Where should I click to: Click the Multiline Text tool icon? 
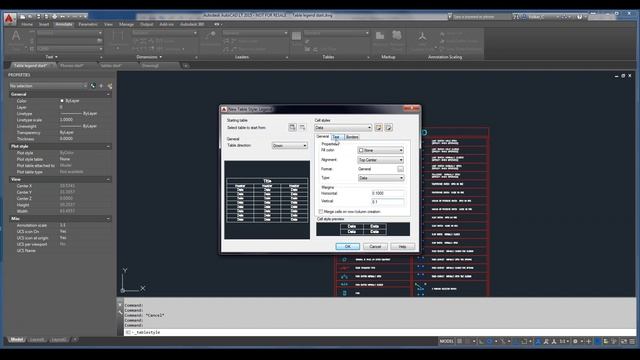point(16,36)
